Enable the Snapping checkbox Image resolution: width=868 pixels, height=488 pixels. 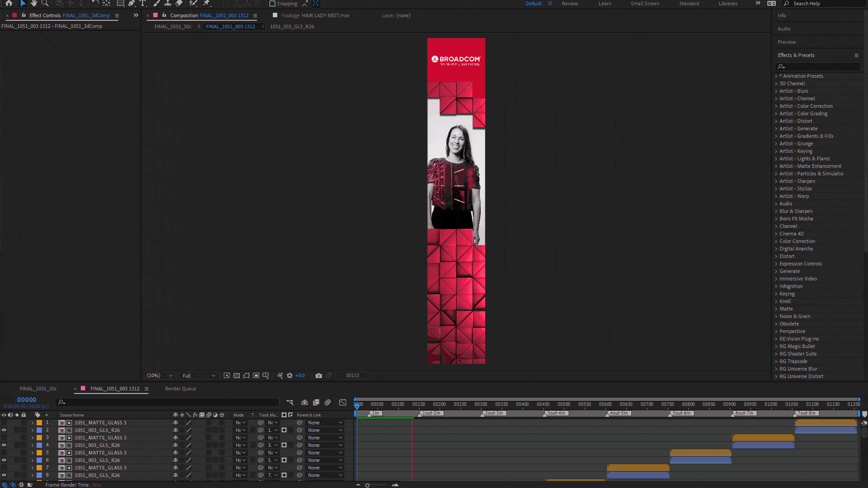(272, 4)
